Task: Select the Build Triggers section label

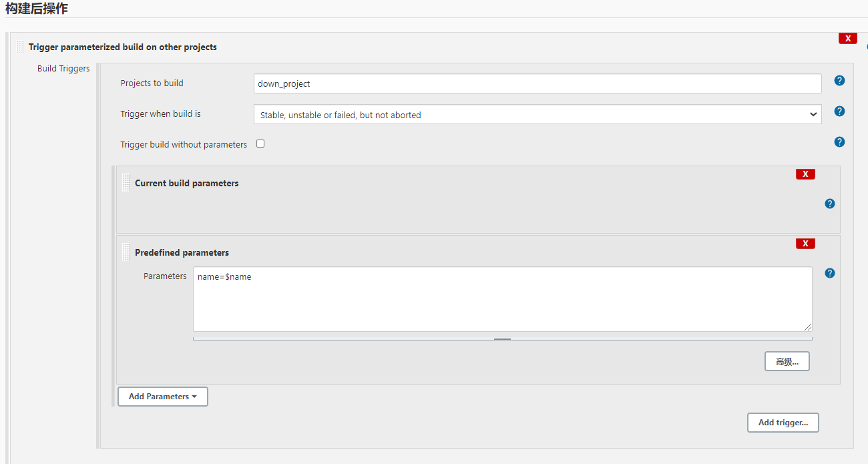Action: (x=63, y=68)
